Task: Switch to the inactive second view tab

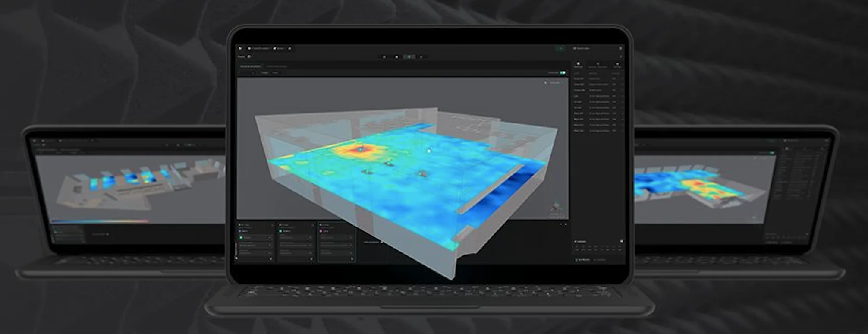Action: 277,66
